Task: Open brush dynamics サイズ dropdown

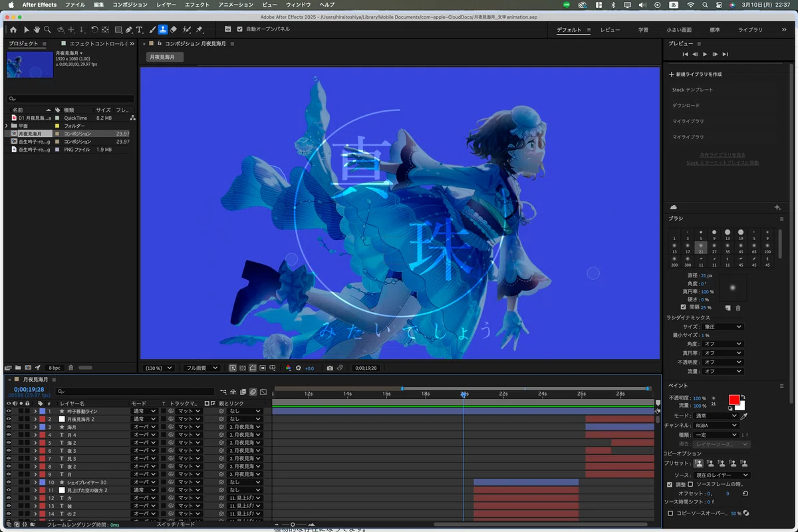Action: click(722, 327)
